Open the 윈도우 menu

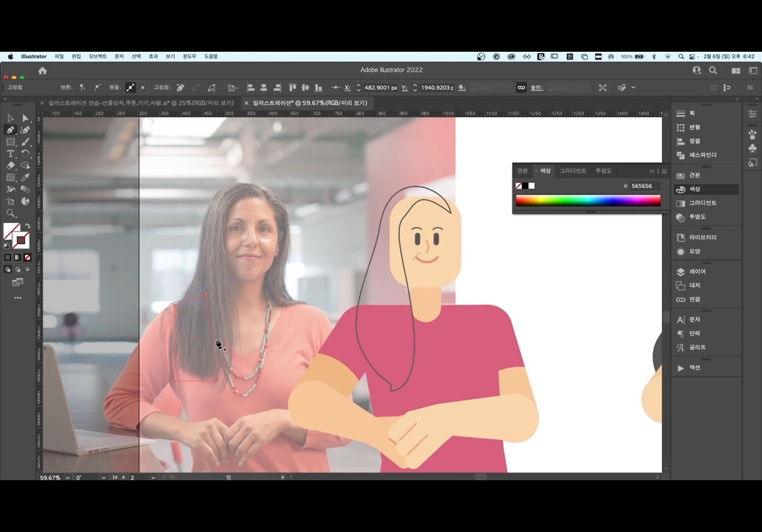(189, 57)
